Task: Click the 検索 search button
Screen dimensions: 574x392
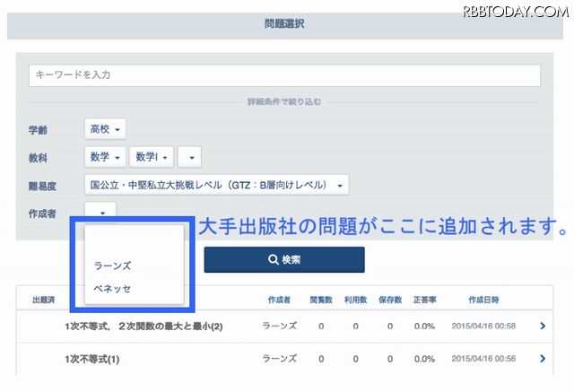Action: coord(284,259)
